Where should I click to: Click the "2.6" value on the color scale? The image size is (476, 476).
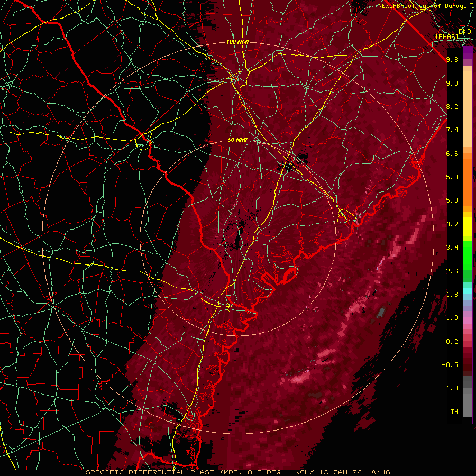pyautogui.click(x=452, y=271)
